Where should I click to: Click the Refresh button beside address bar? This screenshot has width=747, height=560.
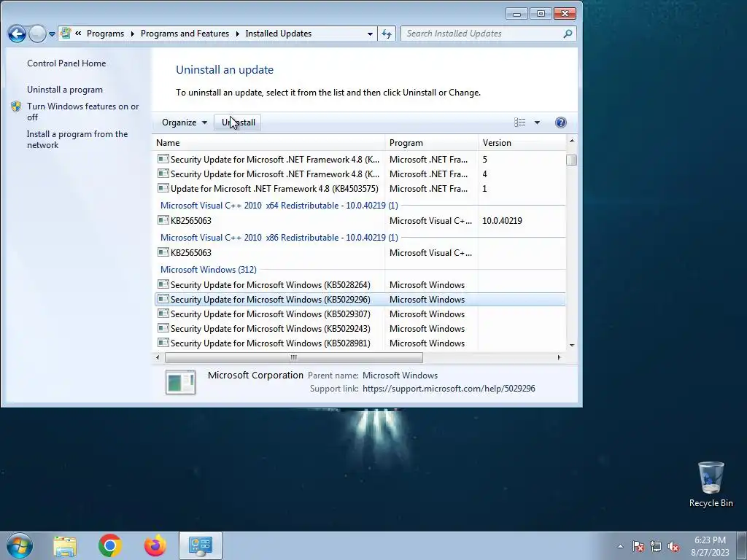[x=387, y=34]
